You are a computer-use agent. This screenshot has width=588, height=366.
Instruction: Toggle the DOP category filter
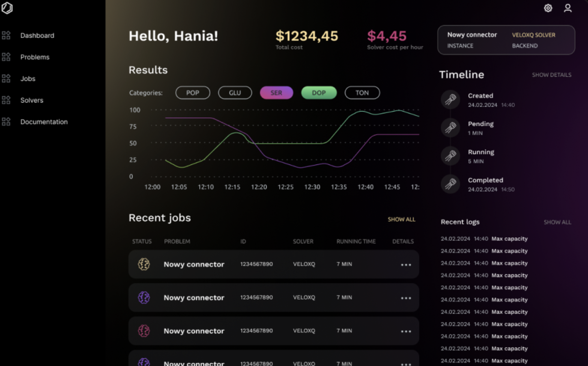click(x=319, y=93)
